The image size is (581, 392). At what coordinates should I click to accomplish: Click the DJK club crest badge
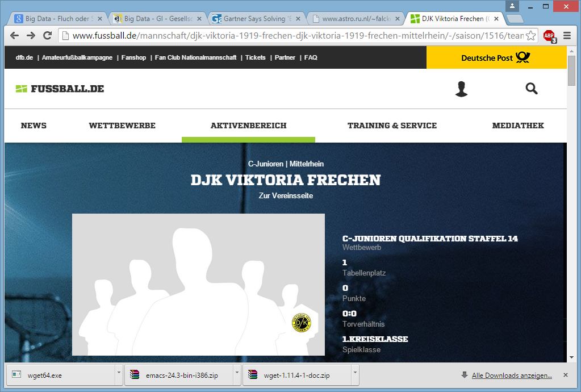tap(301, 323)
